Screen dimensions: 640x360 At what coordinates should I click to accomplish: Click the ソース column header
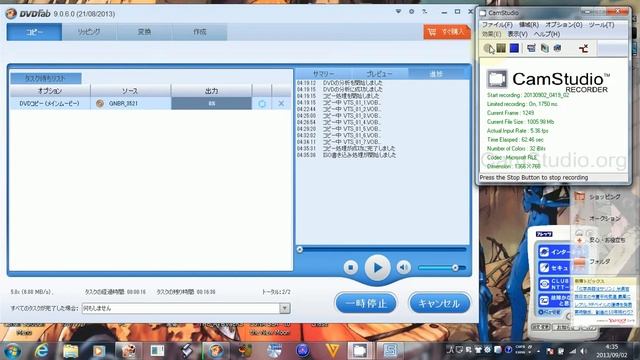tap(130, 91)
